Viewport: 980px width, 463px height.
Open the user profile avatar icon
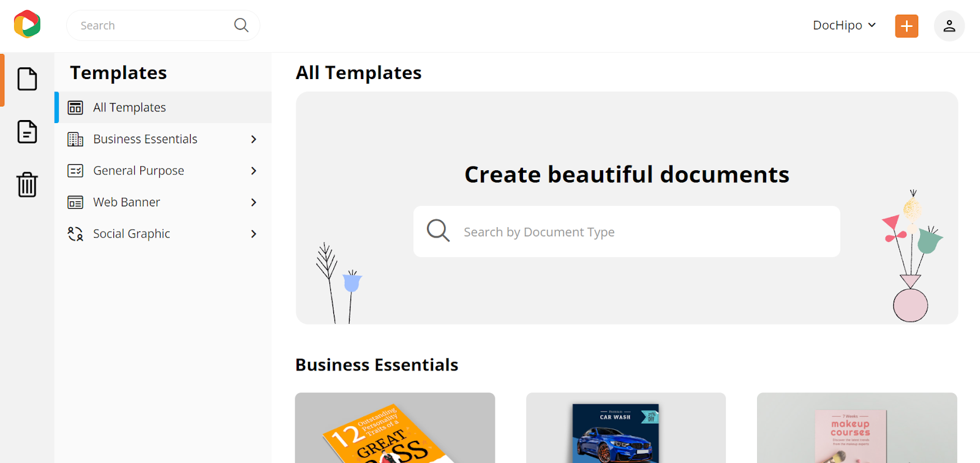point(949,26)
